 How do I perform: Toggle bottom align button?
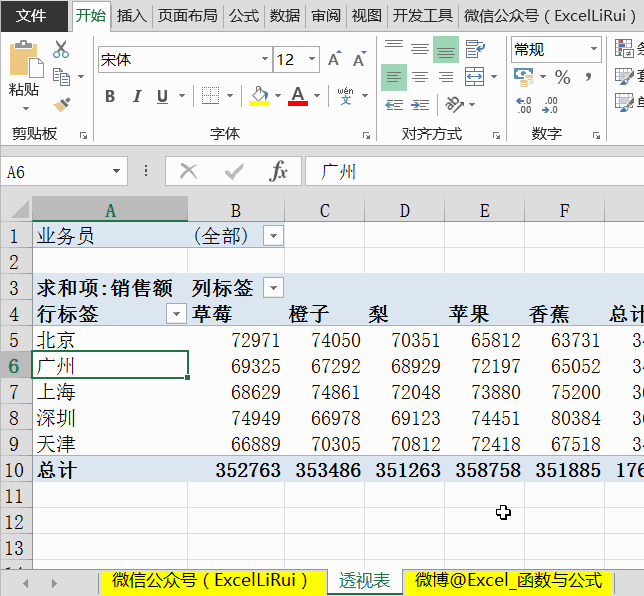coord(446,49)
